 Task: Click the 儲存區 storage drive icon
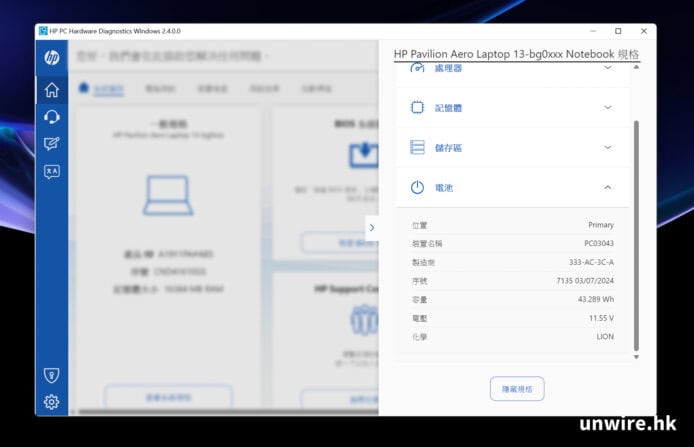417,147
